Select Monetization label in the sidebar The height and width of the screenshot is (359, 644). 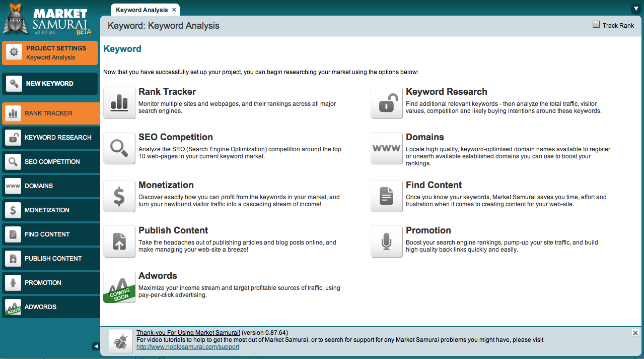47,210
